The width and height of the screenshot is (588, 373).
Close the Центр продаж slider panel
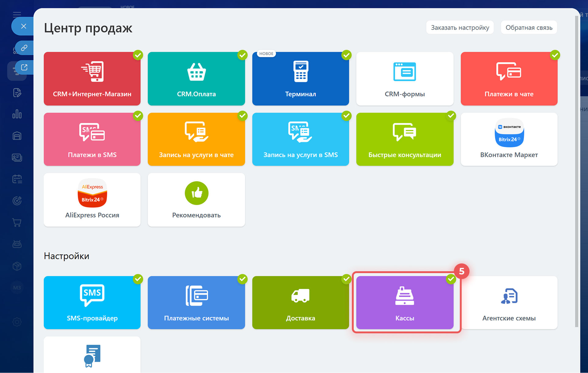pos(24,26)
